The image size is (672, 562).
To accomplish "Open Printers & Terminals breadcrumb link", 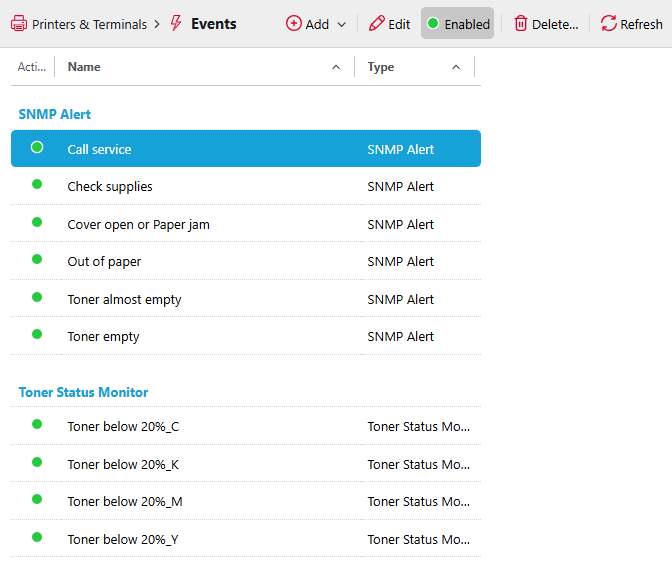I will (x=89, y=24).
